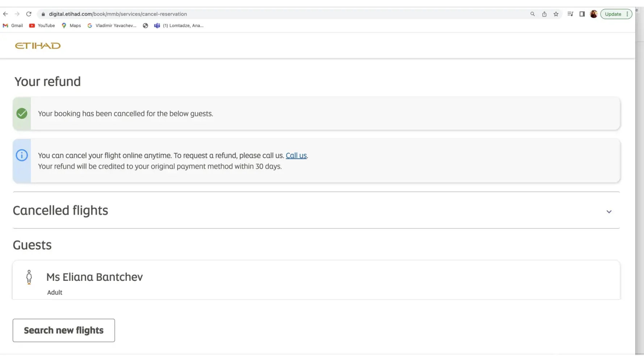
Task: Click the Call us link
Action: click(296, 156)
